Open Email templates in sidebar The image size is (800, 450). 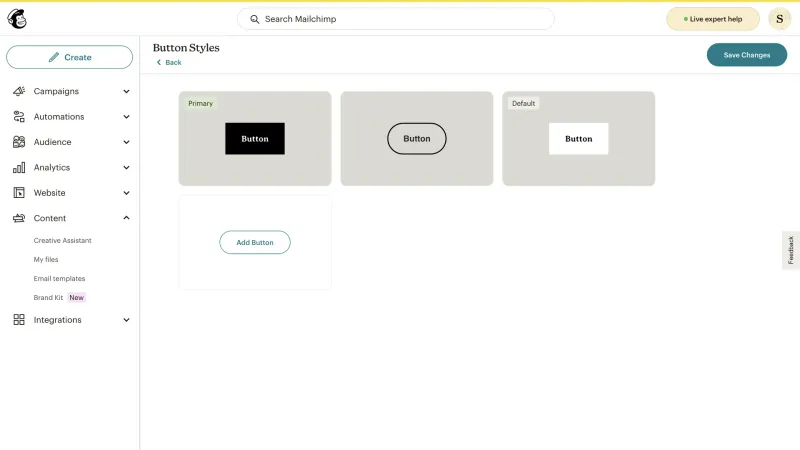[59, 279]
